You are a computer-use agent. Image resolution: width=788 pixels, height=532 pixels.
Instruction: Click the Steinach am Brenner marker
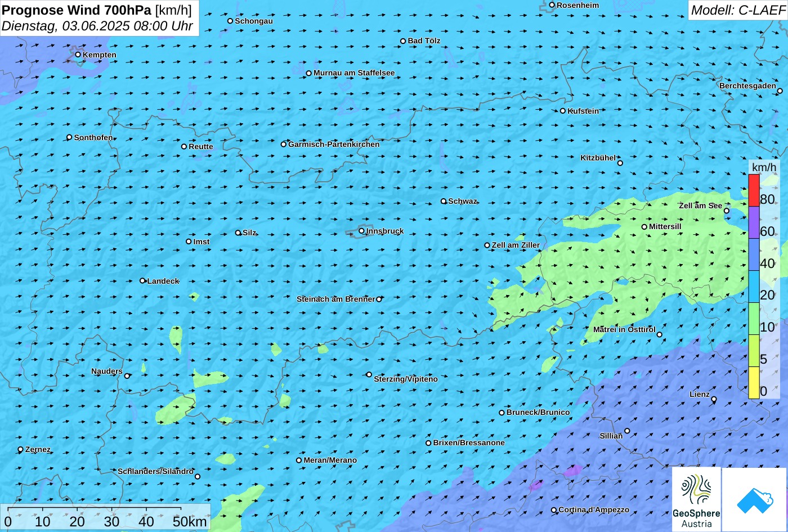point(379,299)
